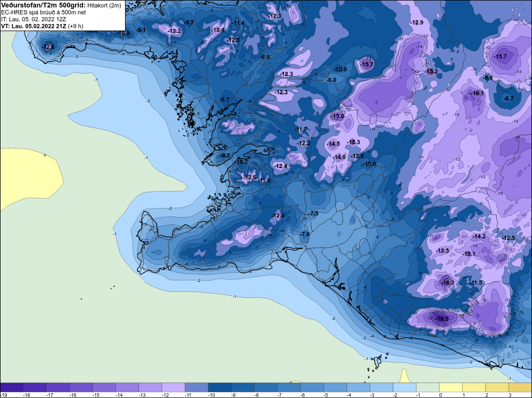Select the dark blue legend swatch between -10 and -9
Viewport: 532px width, 398px height.
pos(220,387)
